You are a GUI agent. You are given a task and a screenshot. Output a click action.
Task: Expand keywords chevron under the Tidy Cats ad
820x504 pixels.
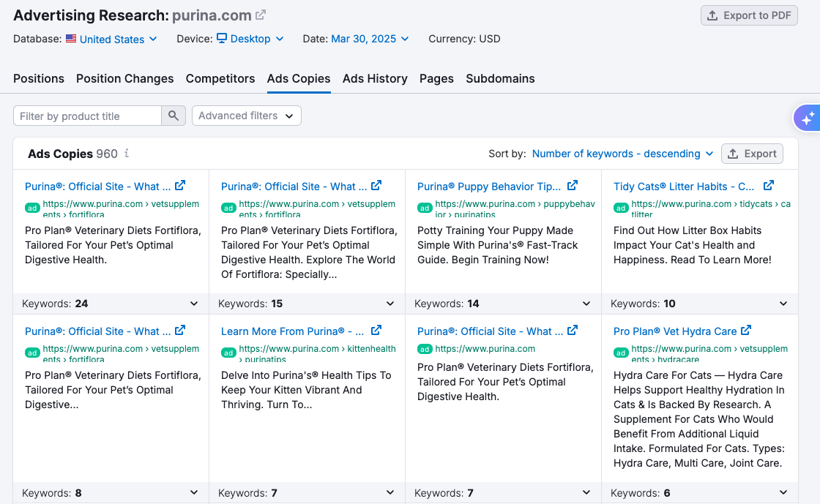click(783, 303)
